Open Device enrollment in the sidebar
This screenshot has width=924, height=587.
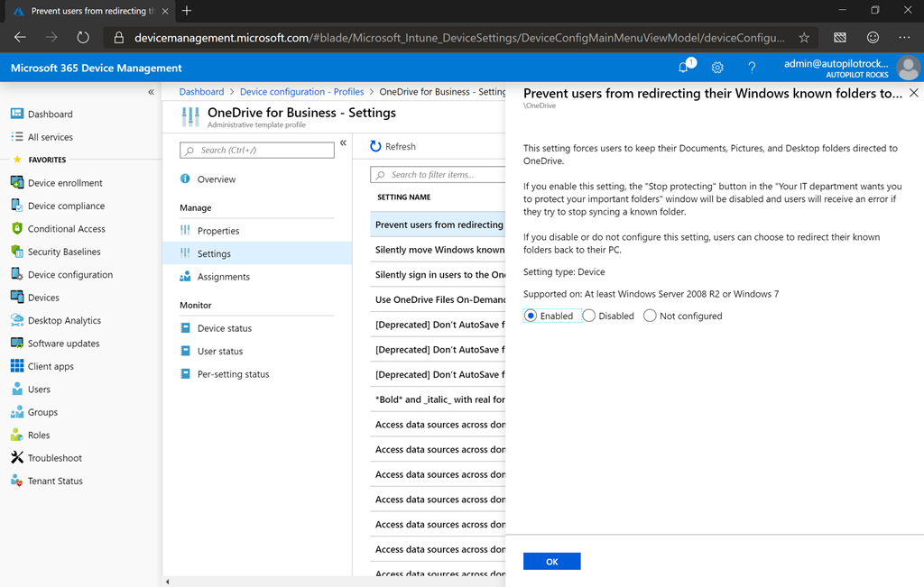click(x=65, y=183)
